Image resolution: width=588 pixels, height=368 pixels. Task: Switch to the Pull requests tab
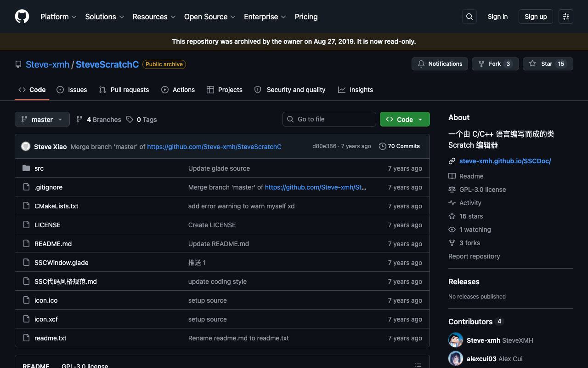pos(124,90)
